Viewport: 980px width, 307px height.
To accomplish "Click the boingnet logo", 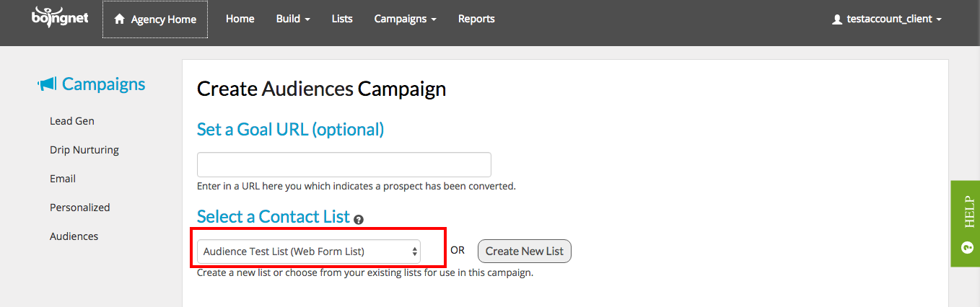I will pyautogui.click(x=60, y=17).
